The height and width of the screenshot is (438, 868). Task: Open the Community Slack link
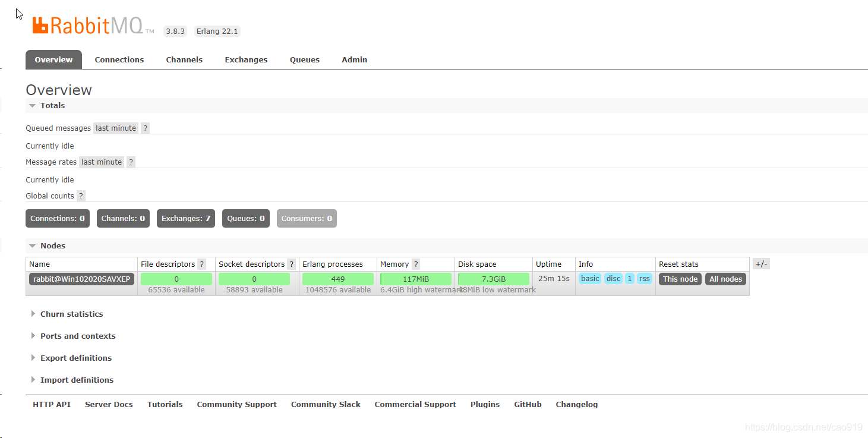(326, 404)
